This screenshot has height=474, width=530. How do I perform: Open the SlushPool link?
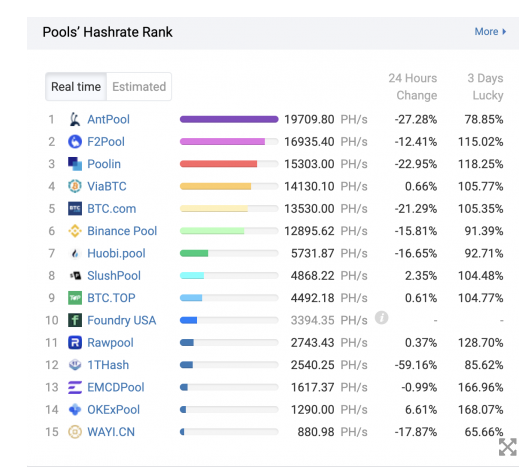click(114, 276)
